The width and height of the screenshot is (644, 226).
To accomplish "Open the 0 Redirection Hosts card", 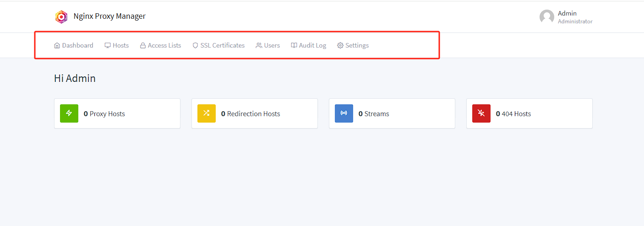I will pyautogui.click(x=255, y=113).
